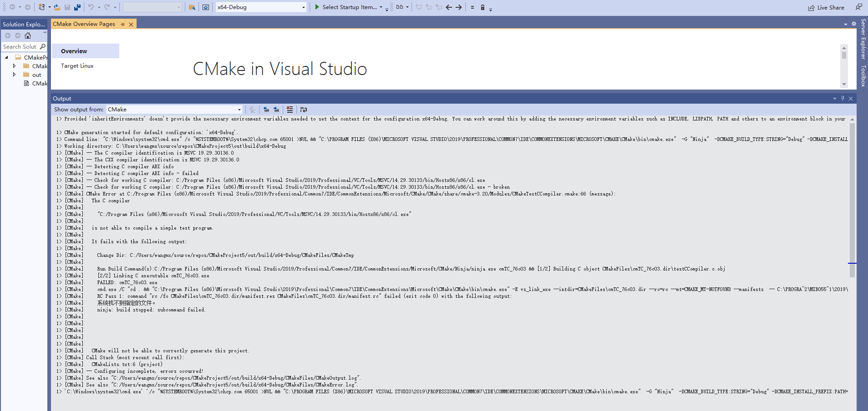
Task: Expand the out folder node
Action: [x=14, y=75]
